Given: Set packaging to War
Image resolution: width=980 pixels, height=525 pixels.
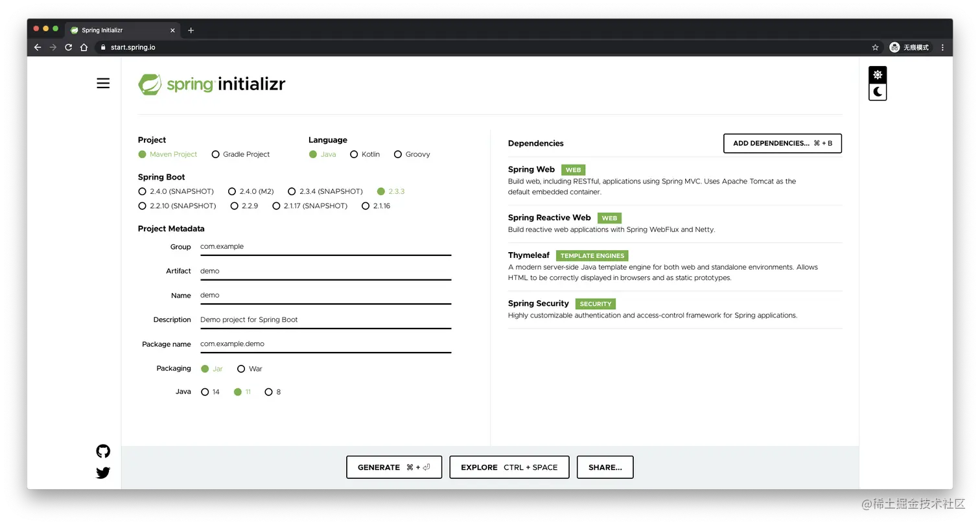Looking at the screenshot, I should point(250,369).
